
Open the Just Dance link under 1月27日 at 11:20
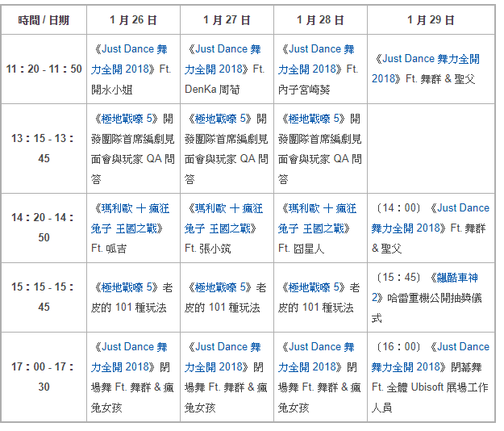(223, 59)
